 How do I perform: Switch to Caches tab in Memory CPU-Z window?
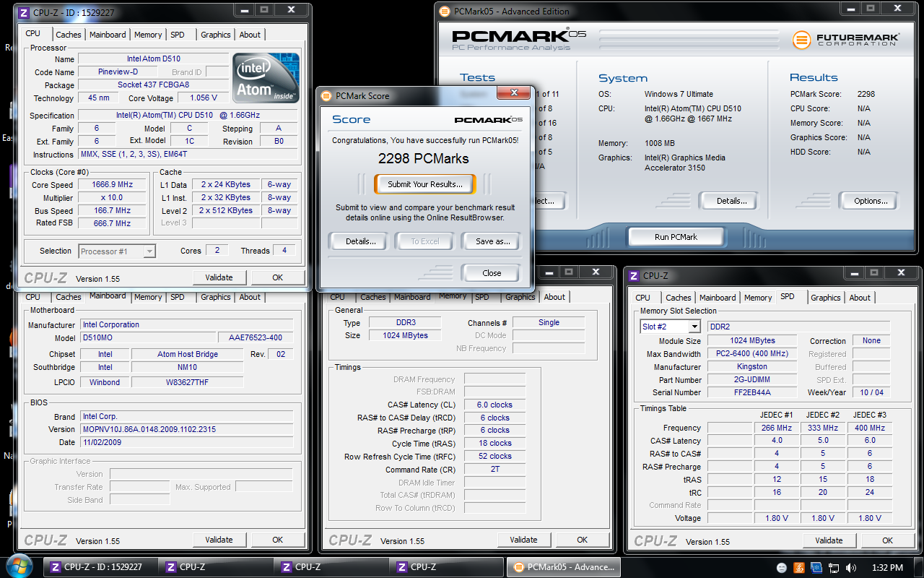coord(373,297)
